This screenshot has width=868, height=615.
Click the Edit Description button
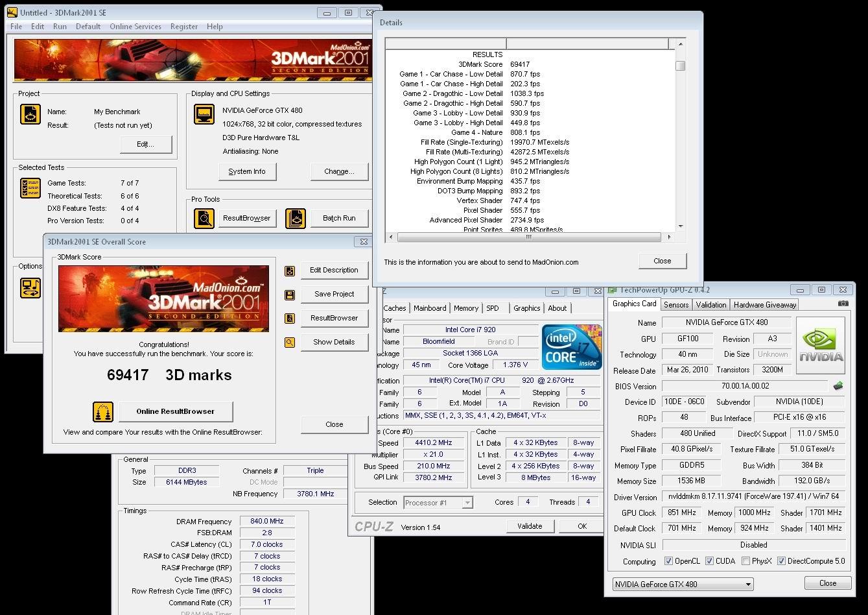[x=334, y=270]
